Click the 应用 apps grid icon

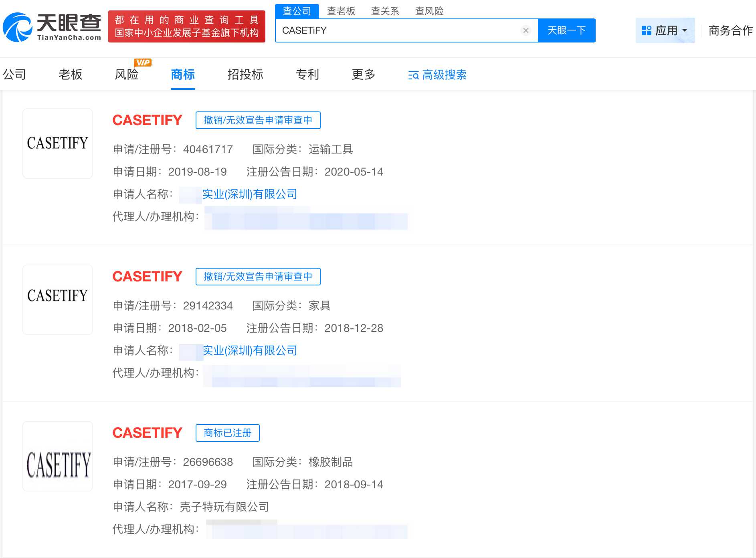click(646, 30)
